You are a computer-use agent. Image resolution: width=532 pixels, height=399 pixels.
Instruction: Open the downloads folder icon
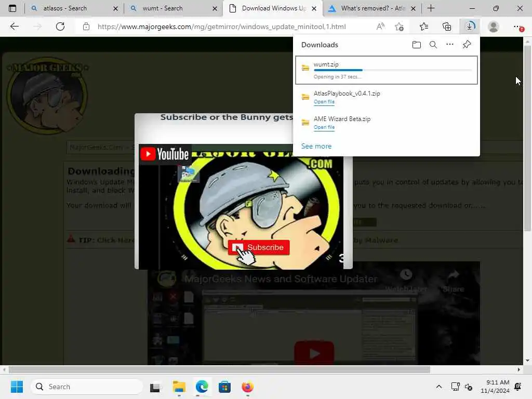click(416, 45)
